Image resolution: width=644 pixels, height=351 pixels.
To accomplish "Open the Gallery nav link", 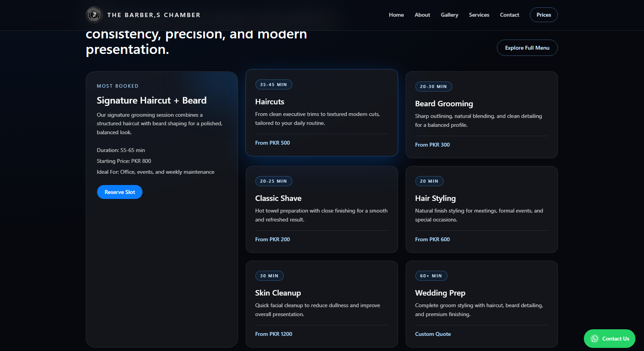I will 449,15.
